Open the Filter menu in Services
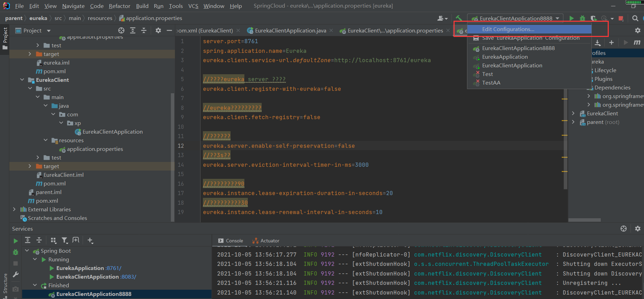The width and height of the screenshot is (644, 299). pyautogui.click(x=65, y=240)
